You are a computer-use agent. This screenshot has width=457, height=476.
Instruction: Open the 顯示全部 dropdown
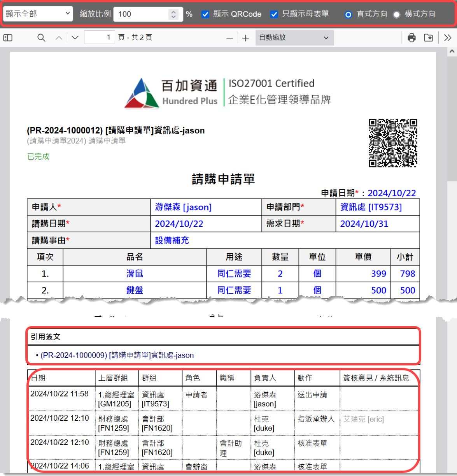point(38,14)
